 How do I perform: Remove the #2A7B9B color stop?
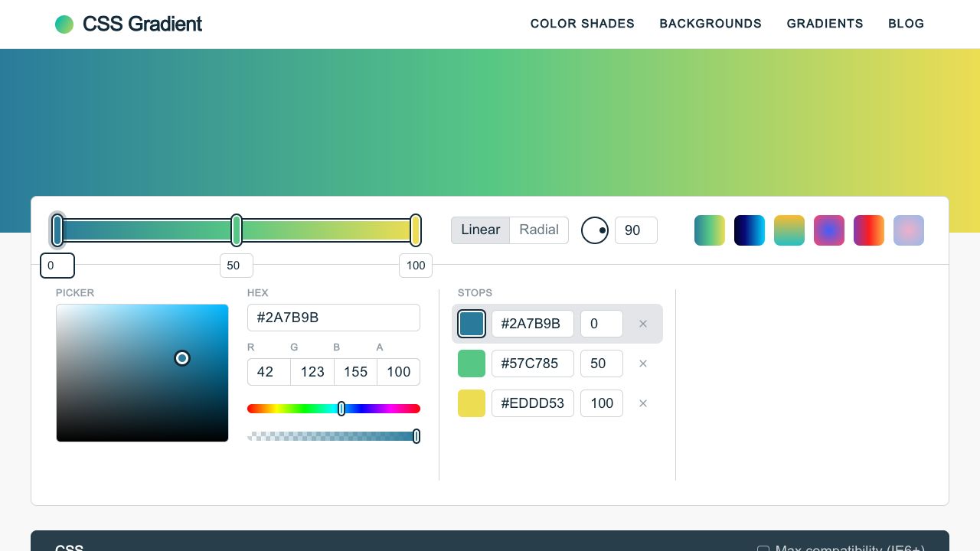[643, 324]
